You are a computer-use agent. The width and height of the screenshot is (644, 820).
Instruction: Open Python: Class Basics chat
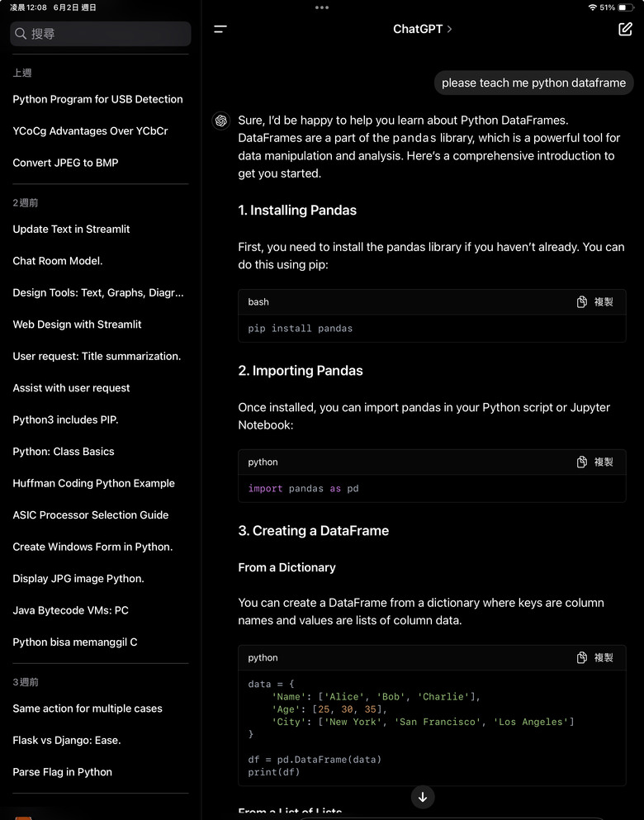64,452
